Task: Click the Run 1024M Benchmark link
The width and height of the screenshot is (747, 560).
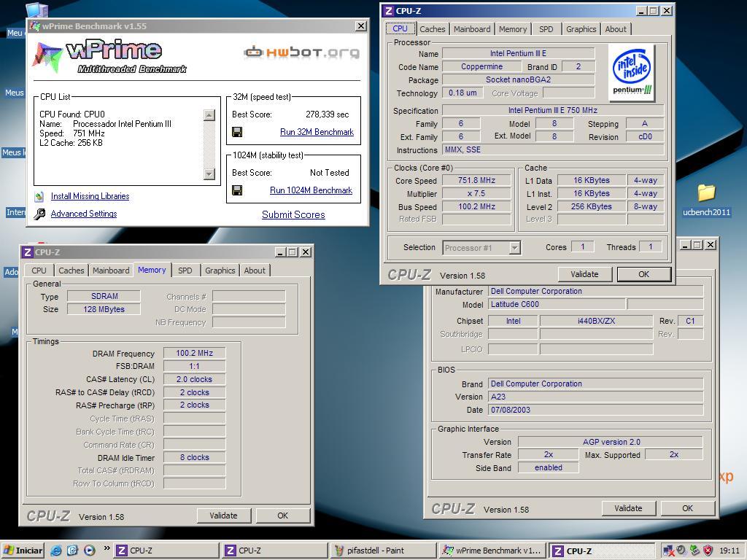Action: click(311, 190)
